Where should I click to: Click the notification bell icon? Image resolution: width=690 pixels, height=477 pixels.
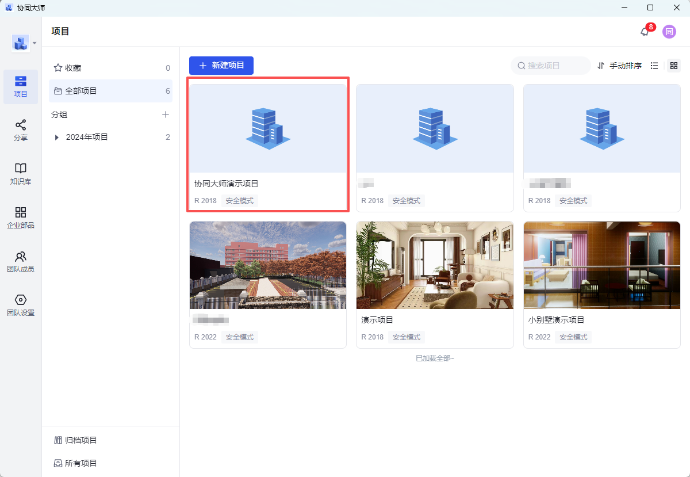click(x=645, y=32)
